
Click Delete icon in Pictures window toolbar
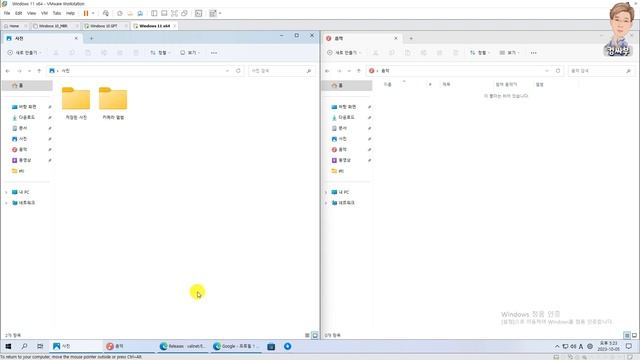[136, 53]
